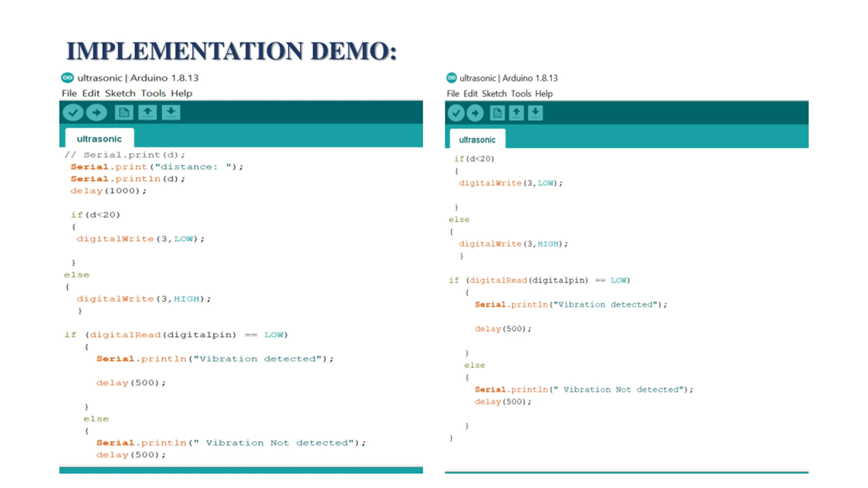Click 'Vibration detected' println line in right editor
Screen dimensions: 868x488
point(571,305)
